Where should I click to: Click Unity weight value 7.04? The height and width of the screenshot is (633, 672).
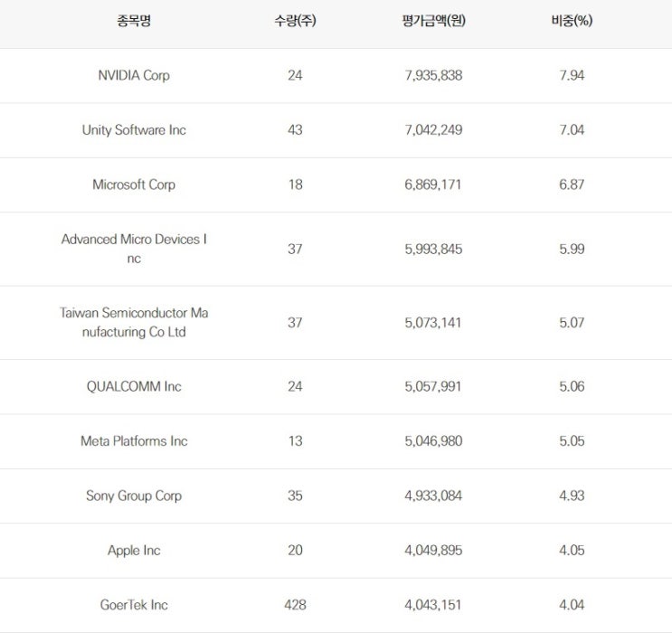572,130
